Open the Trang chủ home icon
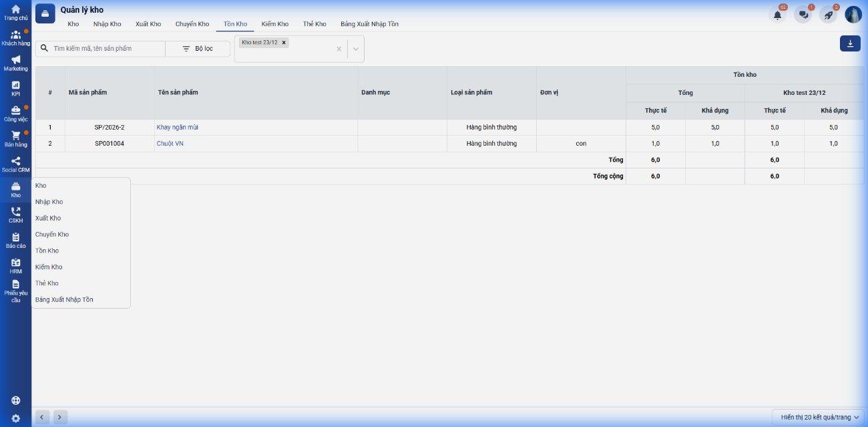The width and height of the screenshot is (868, 427). (x=15, y=9)
